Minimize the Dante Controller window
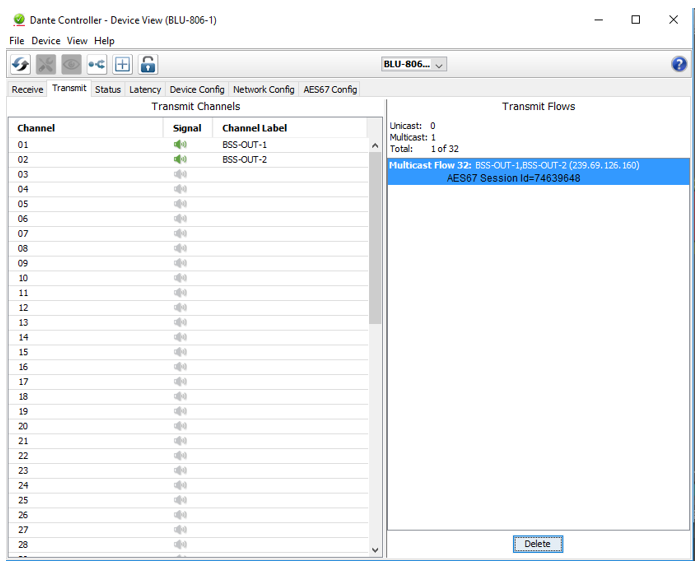 [x=599, y=20]
